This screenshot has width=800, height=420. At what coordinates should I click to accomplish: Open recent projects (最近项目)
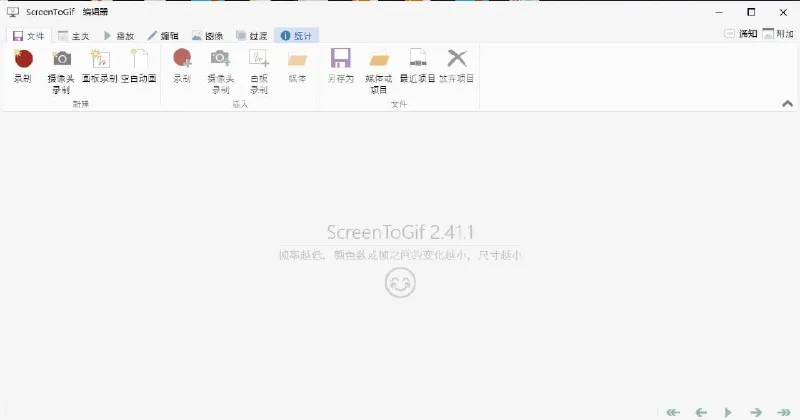417,66
